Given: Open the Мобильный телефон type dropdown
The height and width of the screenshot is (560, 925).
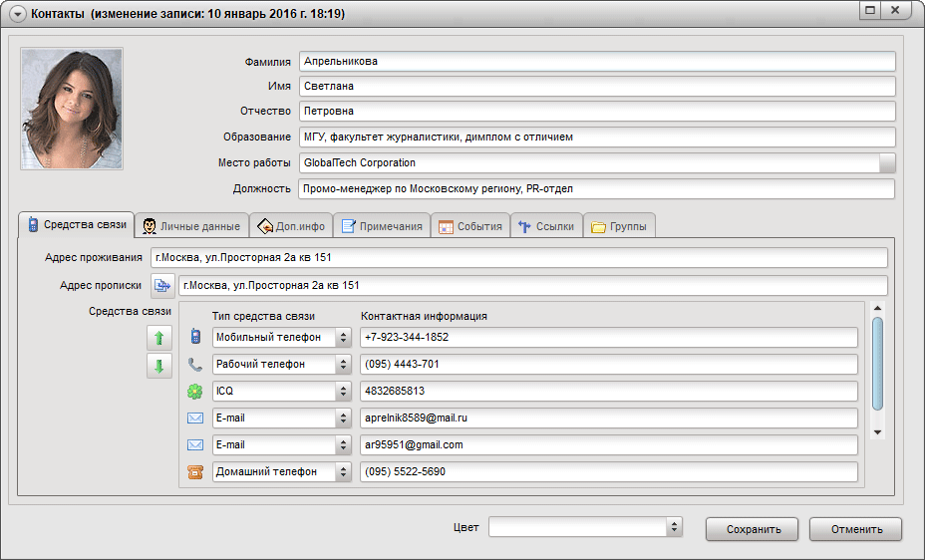Looking at the screenshot, I should point(344,338).
